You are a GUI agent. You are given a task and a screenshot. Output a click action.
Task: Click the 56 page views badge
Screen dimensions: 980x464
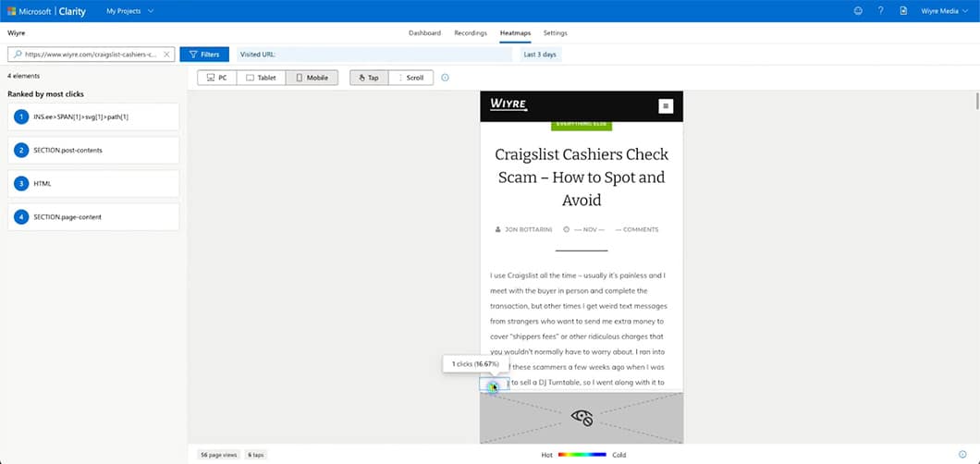219,455
